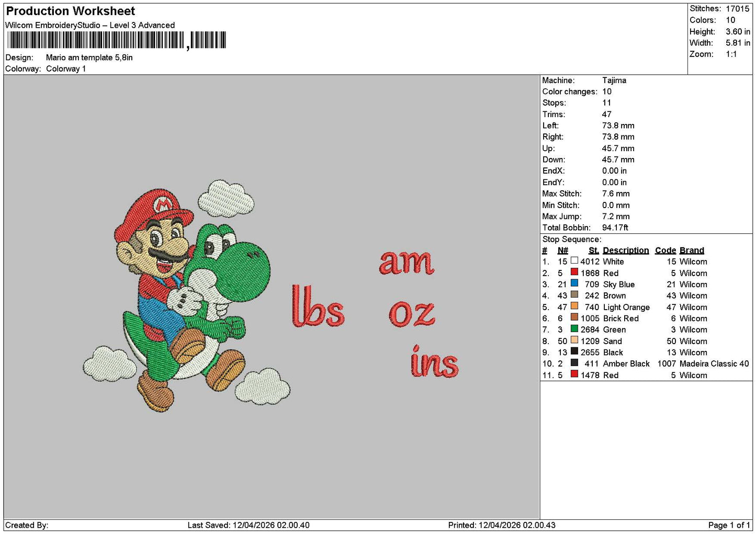This screenshot has width=756, height=534.
Task: Click the Max Stitch value '7.6 mm'
Action: pos(616,194)
